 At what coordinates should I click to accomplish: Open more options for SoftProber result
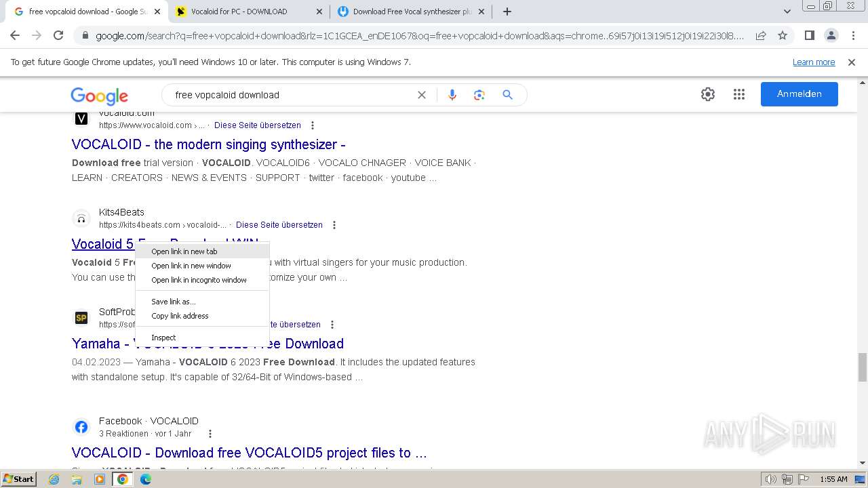(x=332, y=325)
